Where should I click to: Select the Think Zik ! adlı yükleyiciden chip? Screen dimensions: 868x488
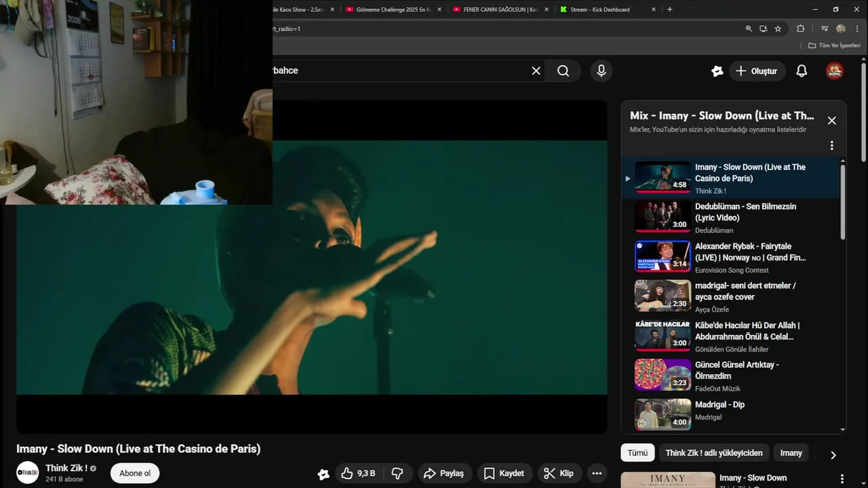coord(714,453)
